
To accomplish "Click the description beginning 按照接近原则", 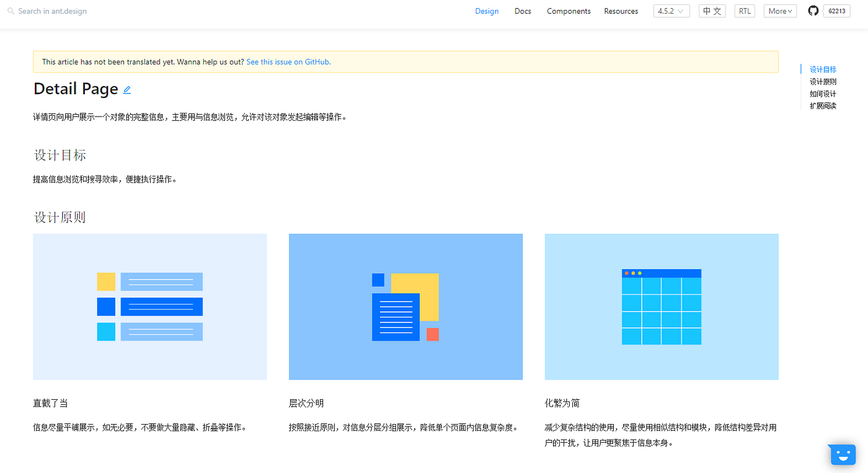I will [x=404, y=428].
